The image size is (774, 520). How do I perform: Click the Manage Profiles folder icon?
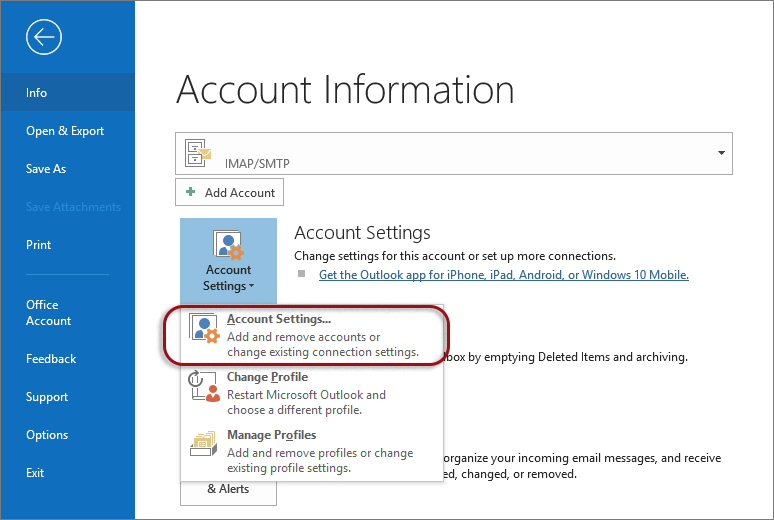204,443
